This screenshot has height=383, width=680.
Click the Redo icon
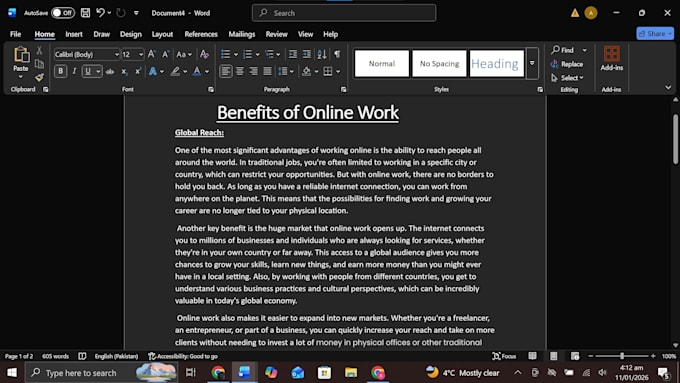121,13
